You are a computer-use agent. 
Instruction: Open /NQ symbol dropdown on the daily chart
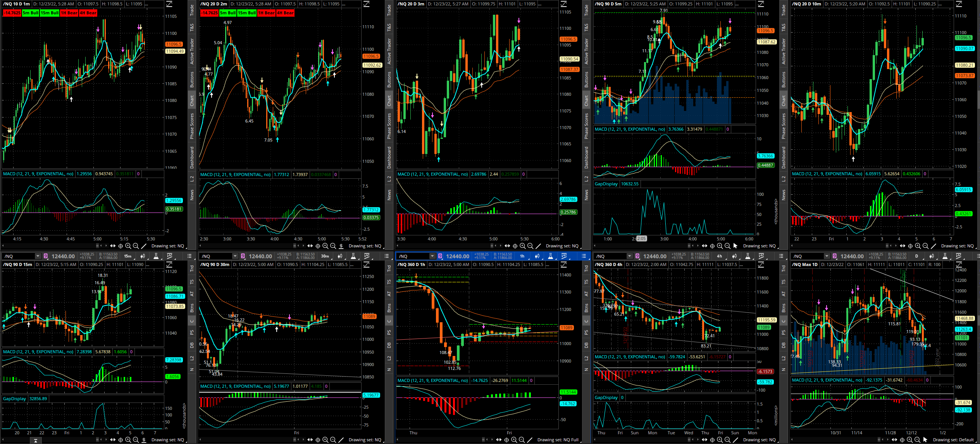point(827,256)
